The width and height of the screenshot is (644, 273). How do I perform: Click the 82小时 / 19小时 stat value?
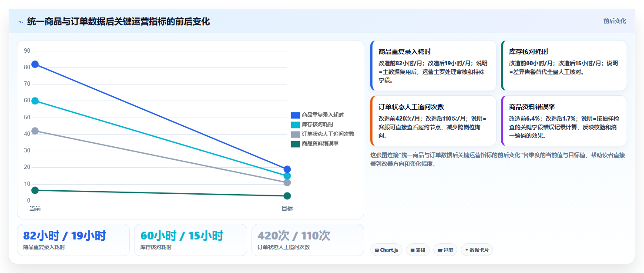tap(64, 236)
